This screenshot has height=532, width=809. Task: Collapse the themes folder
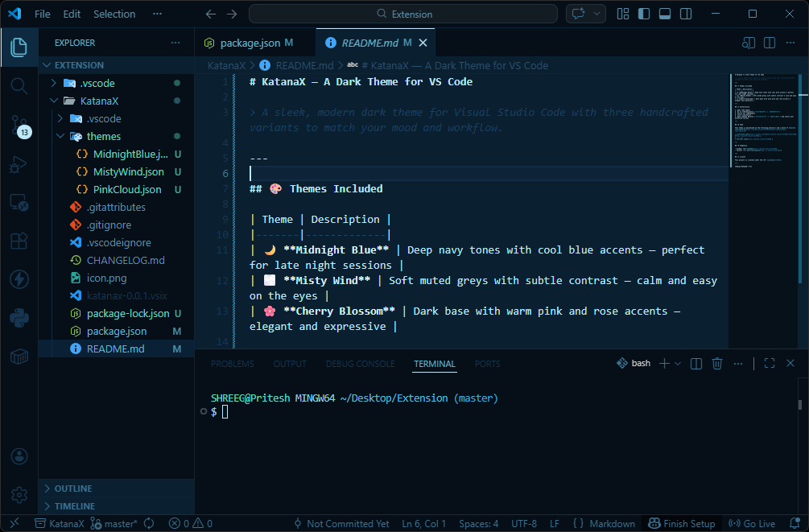(117, 136)
